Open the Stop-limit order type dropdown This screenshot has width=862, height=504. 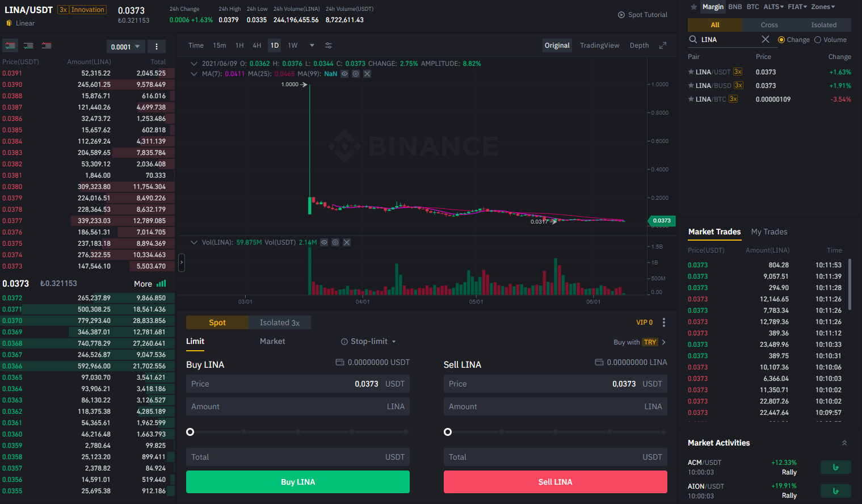coord(394,342)
